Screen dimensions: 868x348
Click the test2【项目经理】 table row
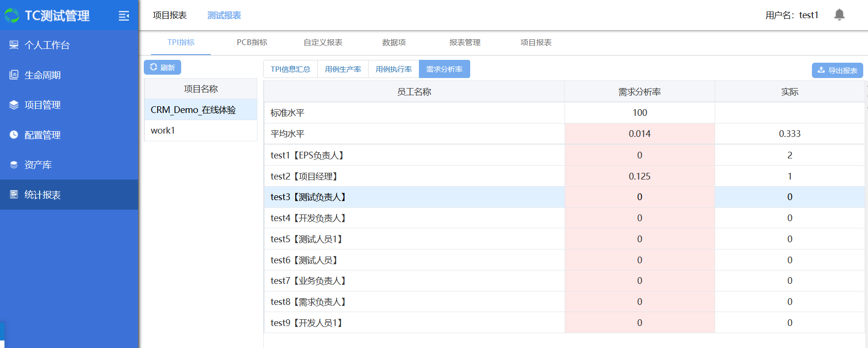click(414, 176)
